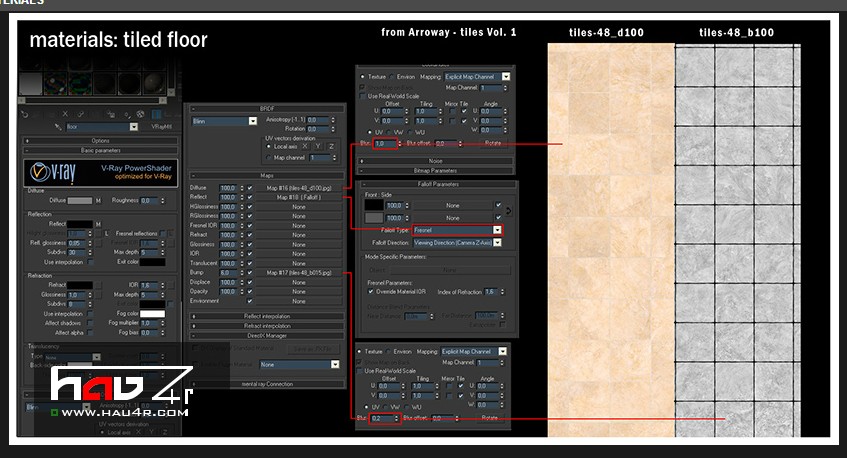Click the None slot for Displace map

pos(299,282)
